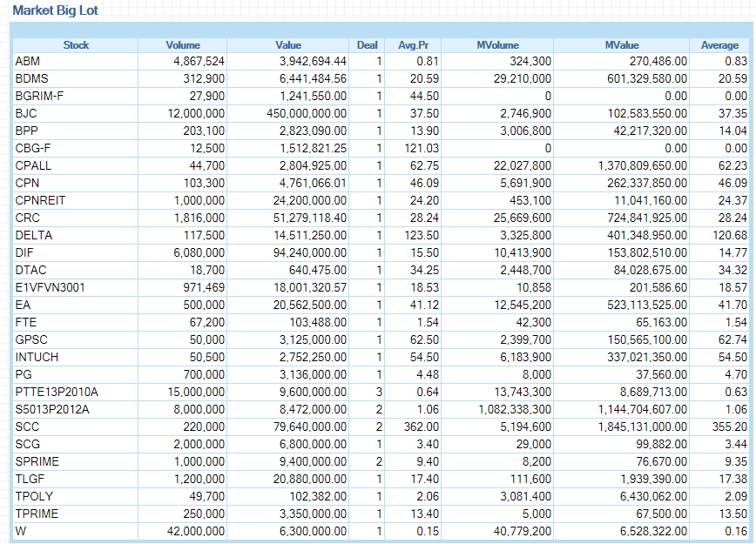Select stock CPN
Screen dimensions: 756x544
(27, 183)
